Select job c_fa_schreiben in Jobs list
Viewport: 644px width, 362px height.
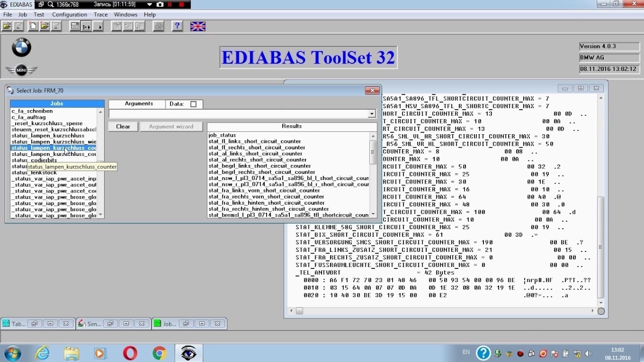click(32, 111)
